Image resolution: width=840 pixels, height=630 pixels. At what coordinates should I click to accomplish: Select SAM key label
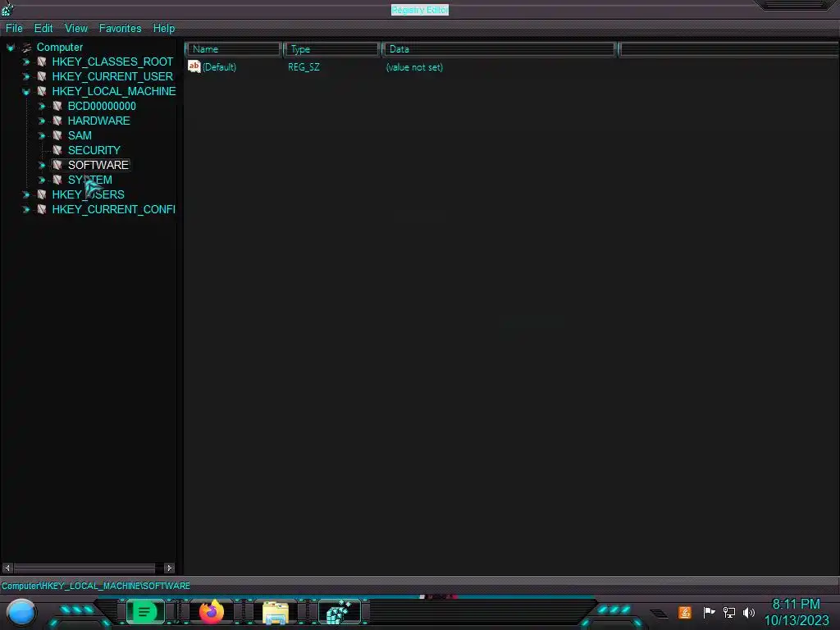tap(80, 135)
